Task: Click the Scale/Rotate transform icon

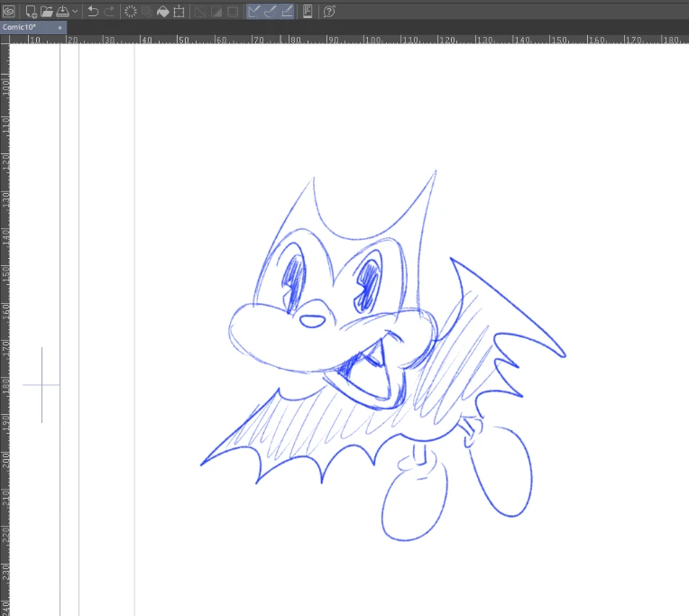Action: coord(179,12)
